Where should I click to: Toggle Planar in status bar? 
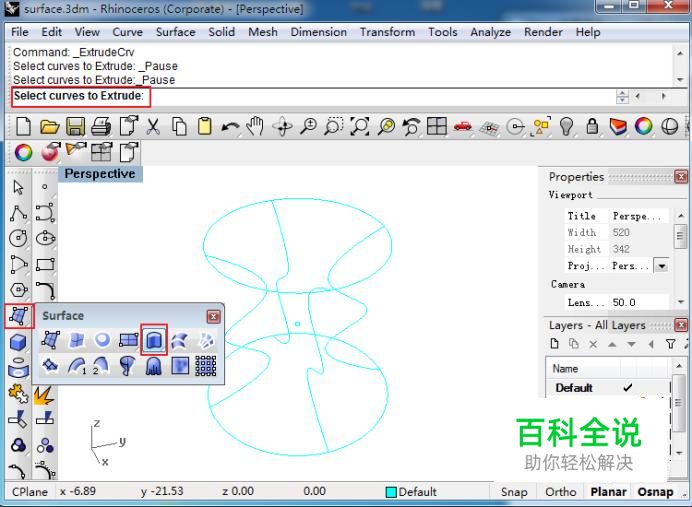[608, 492]
